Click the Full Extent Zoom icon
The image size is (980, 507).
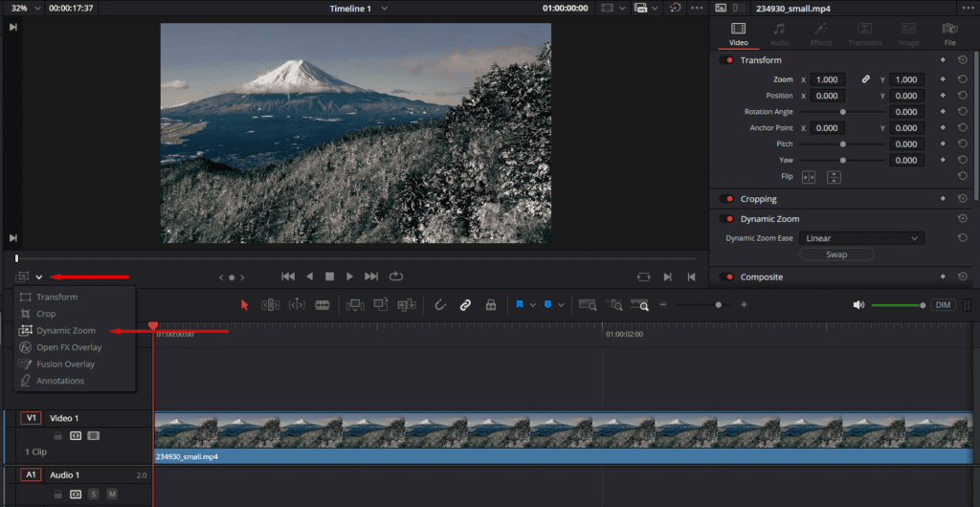[588, 305]
